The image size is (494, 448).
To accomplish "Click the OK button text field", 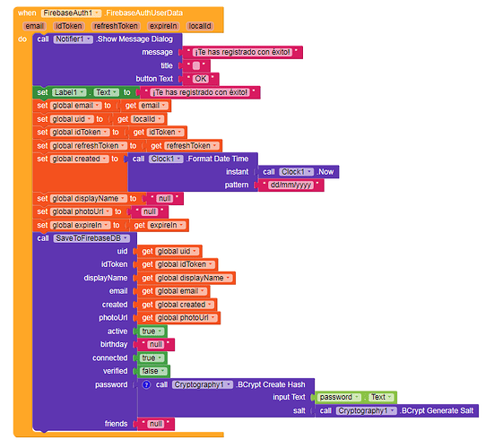I will click(201, 79).
